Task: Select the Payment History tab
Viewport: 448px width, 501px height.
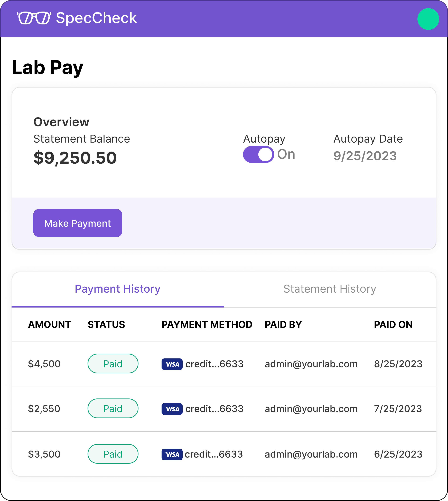Action: click(x=117, y=289)
